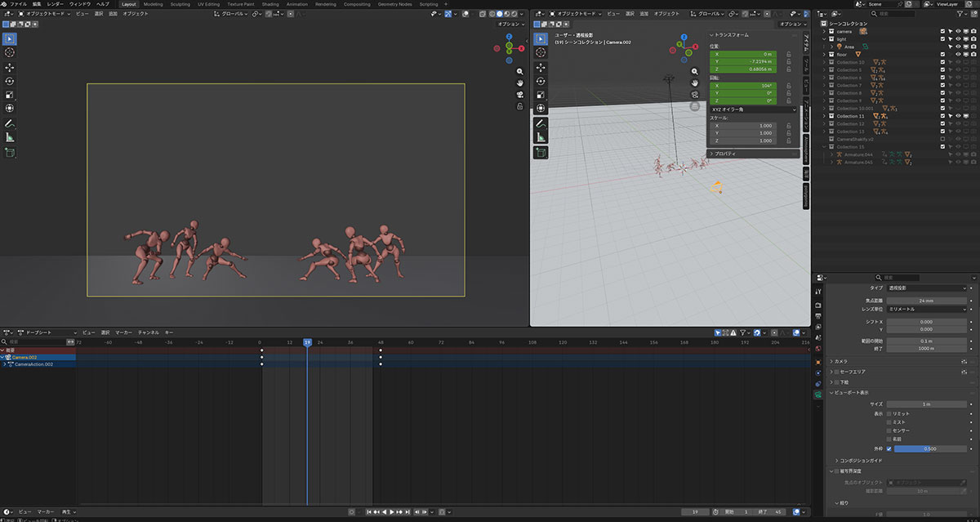Screen dimensions: 980x522
Task: Hide the light collection in viewport
Action: [958, 39]
